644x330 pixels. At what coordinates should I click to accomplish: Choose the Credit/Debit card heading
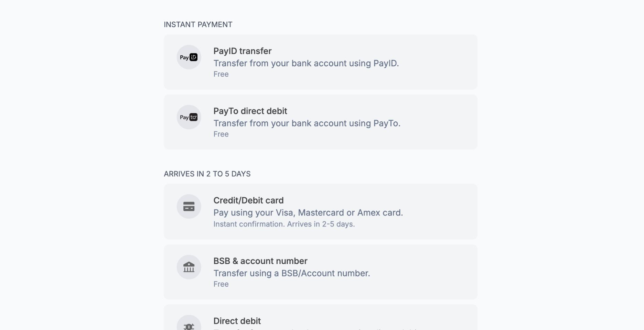pos(248,200)
